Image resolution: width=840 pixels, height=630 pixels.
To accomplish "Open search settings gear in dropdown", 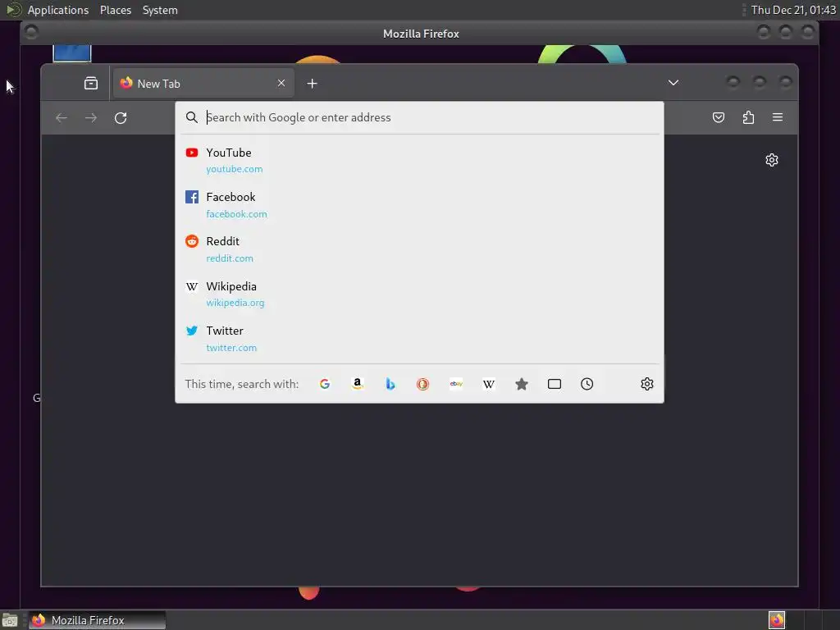I will (x=647, y=384).
